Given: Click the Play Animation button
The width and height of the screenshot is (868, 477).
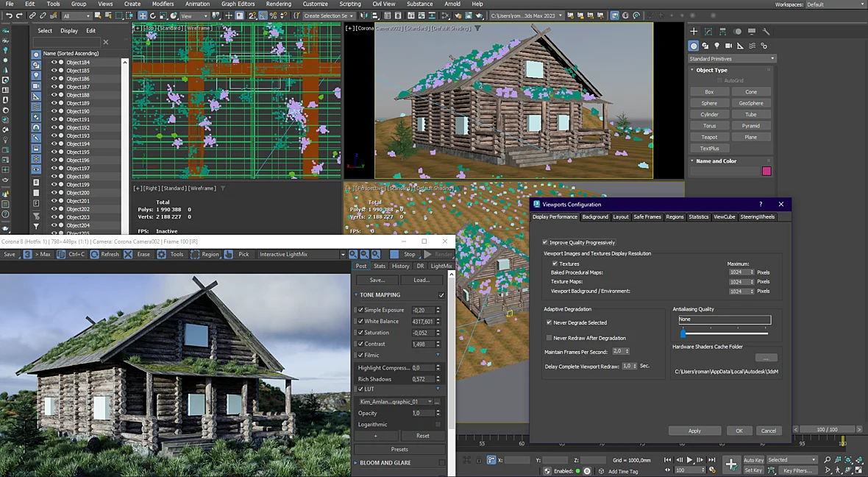Looking at the screenshot, I should tap(689, 460).
